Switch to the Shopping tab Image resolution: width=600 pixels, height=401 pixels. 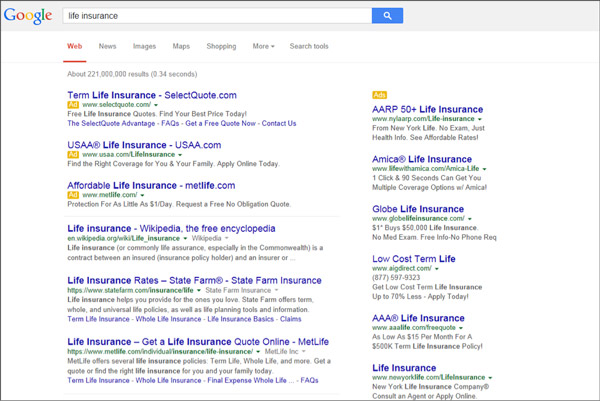[221, 46]
